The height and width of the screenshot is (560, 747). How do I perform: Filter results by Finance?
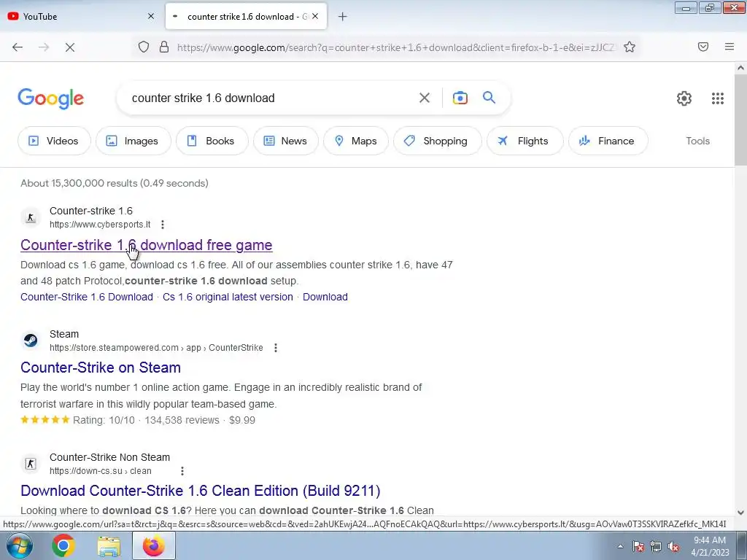(x=608, y=141)
